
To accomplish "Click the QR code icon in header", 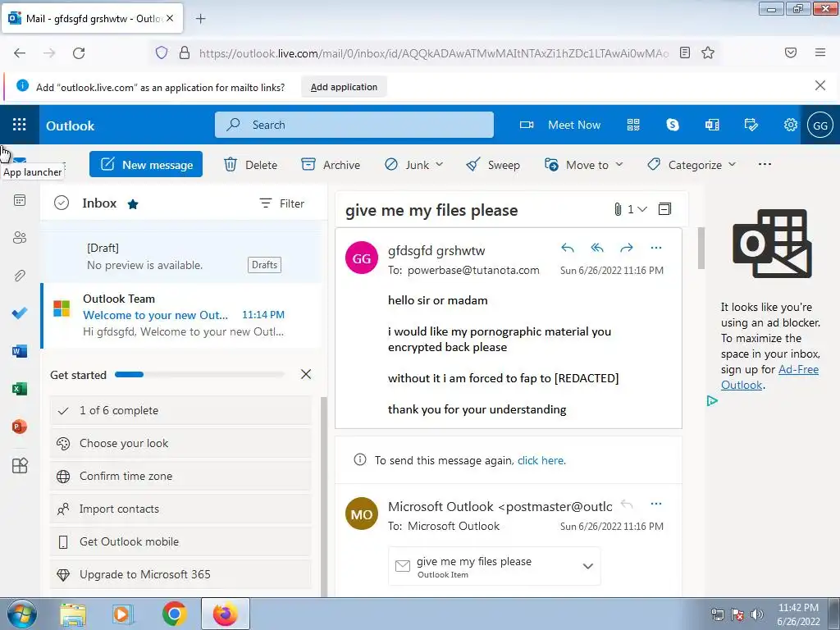I will click(633, 125).
